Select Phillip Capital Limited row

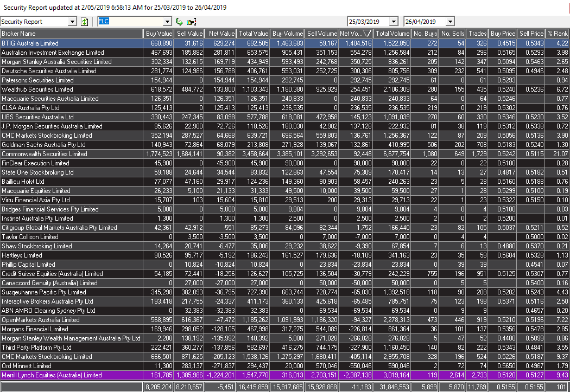[x=284, y=265]
